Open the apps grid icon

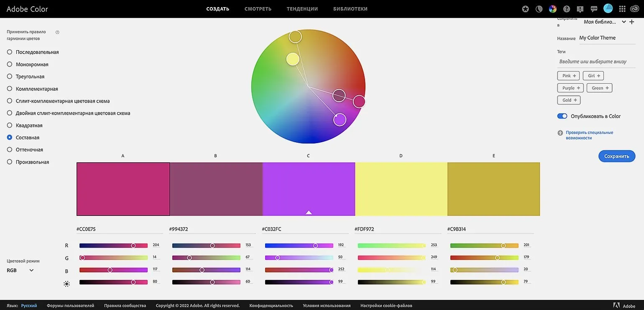coord(622,9)
